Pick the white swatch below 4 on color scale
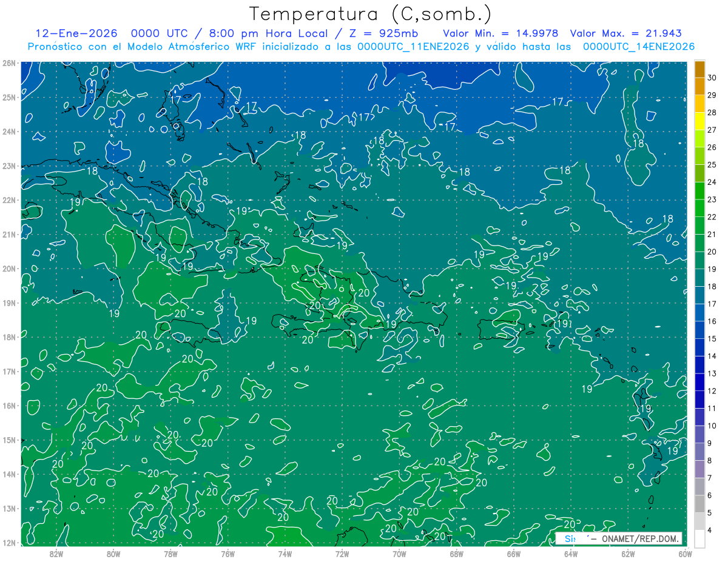 coord(699,538)
